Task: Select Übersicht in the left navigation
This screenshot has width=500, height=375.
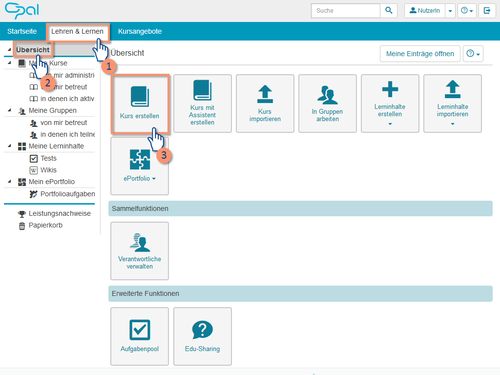Action: 33,50
